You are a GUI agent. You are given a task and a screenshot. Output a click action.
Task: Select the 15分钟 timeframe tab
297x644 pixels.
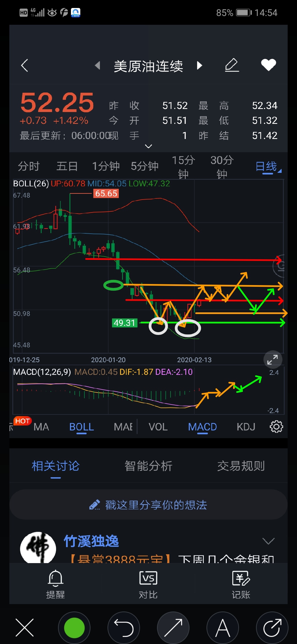pos(183,167)
